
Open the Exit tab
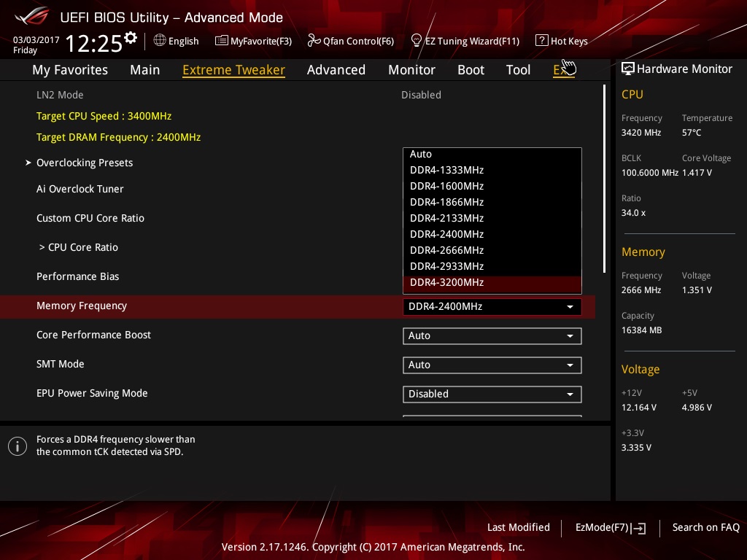tap(564, 70)
